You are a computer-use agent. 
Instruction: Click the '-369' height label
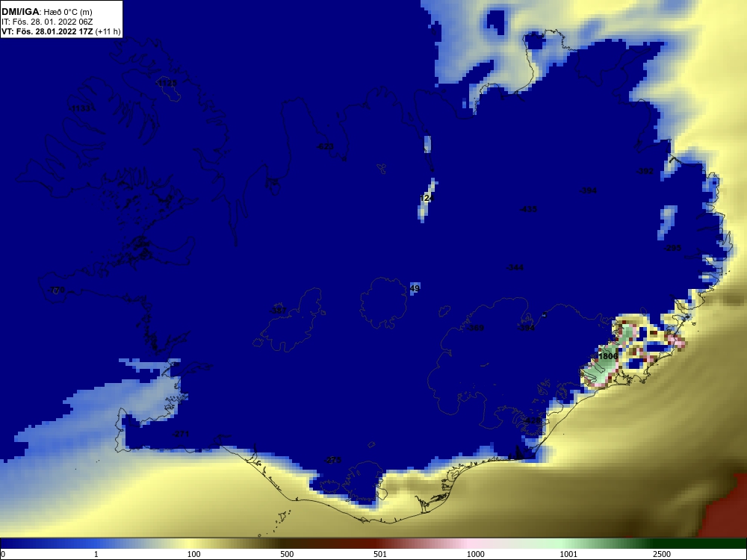[475, 328]
